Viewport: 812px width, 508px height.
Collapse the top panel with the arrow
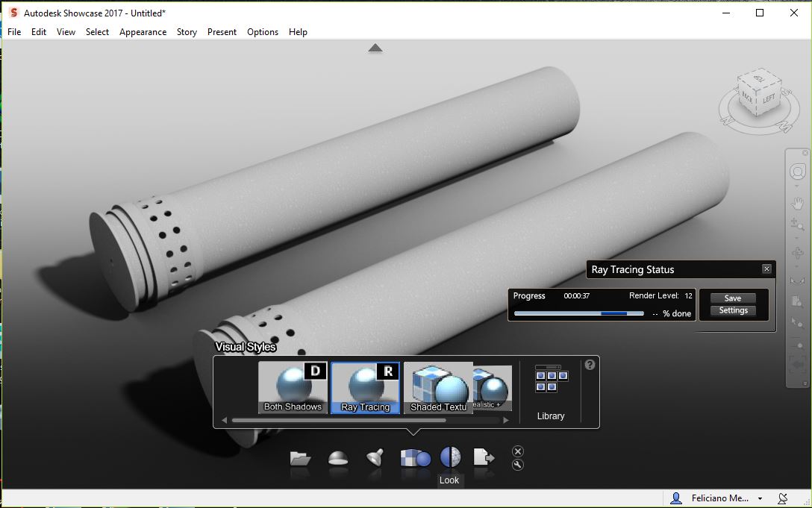click(x=375, y=47)
